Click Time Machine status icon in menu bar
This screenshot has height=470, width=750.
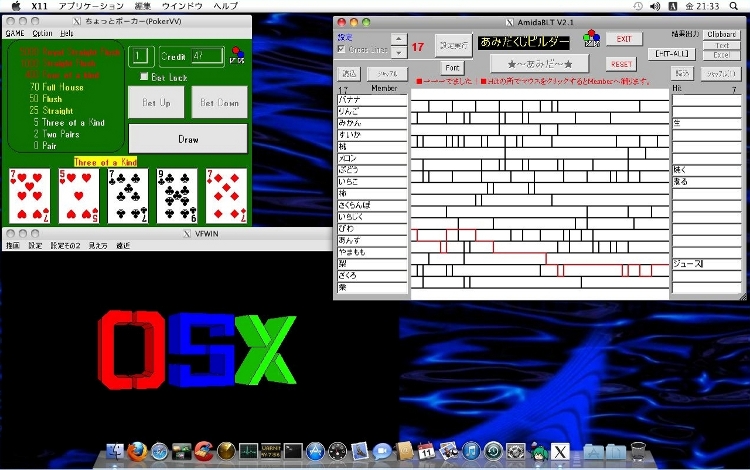coord(638,6)
